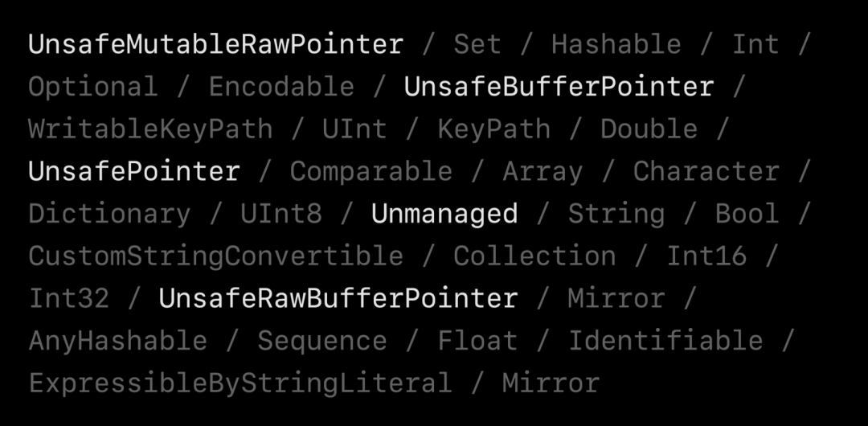Viewport: 868px width, 426px height.
Task: Click the highlighted UnsafePointer label
Action: coord(134,171)
